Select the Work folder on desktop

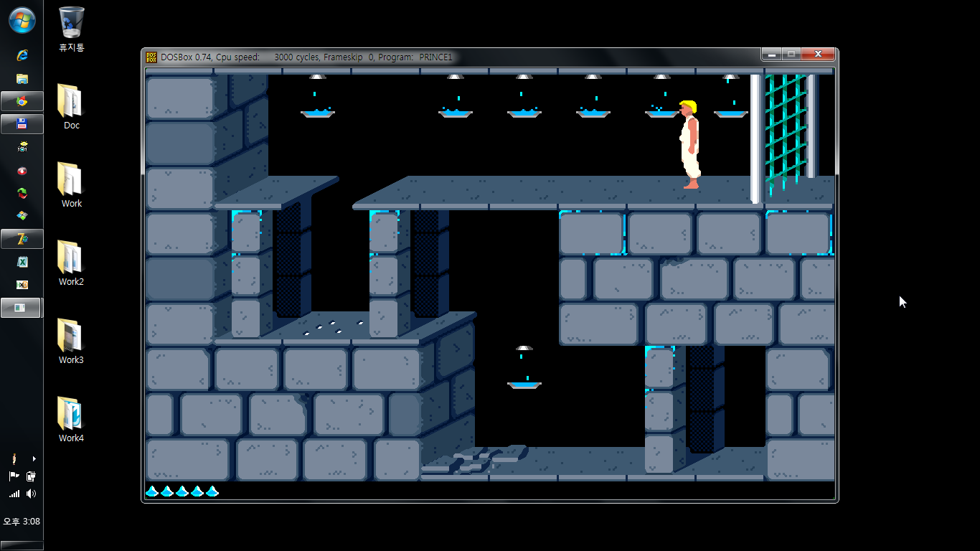71,184
